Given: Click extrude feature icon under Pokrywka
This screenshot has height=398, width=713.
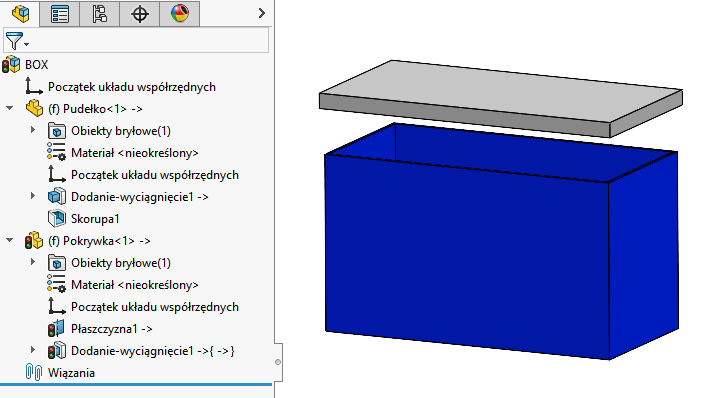Looking at the screenshot, I should coord(57,351).
